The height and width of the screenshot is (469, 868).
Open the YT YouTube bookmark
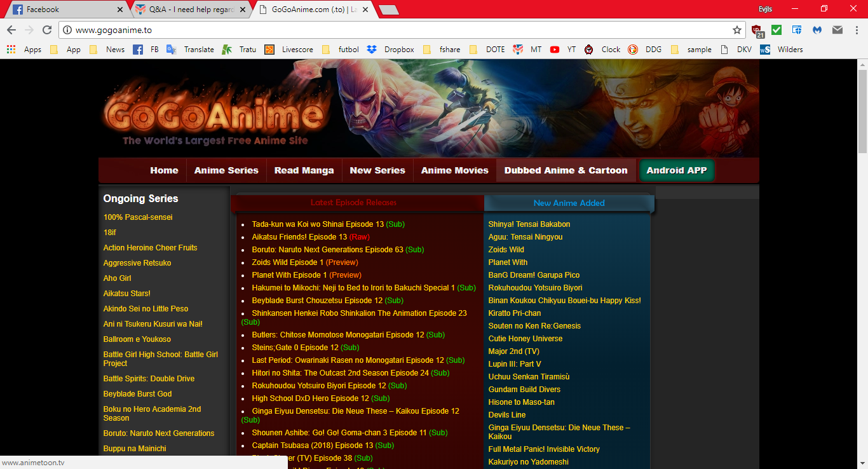pyautogui.click(x=564, y=50)
